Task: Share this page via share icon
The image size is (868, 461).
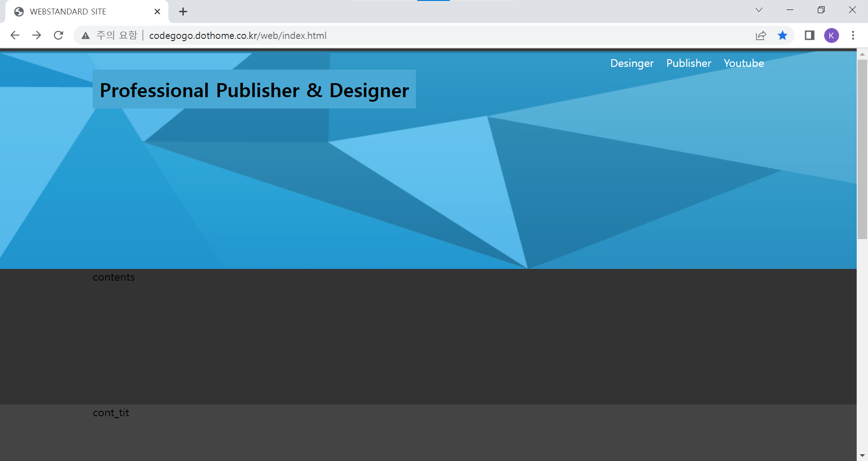Action: tap(761, 35)
